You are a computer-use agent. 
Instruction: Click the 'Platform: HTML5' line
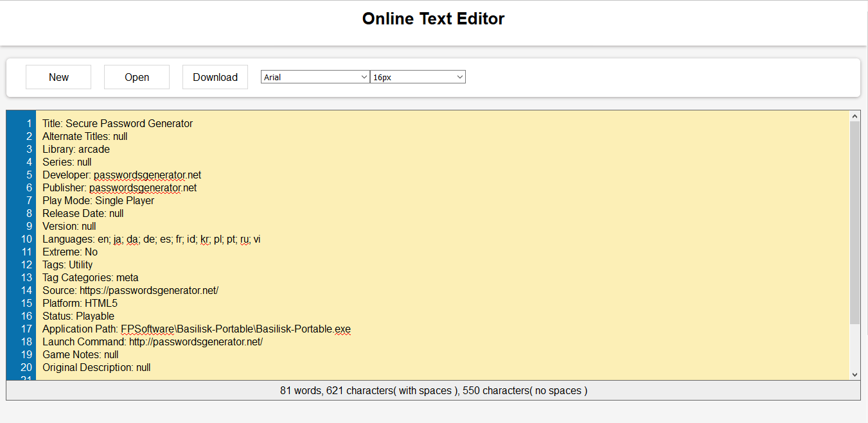(80, 303)
